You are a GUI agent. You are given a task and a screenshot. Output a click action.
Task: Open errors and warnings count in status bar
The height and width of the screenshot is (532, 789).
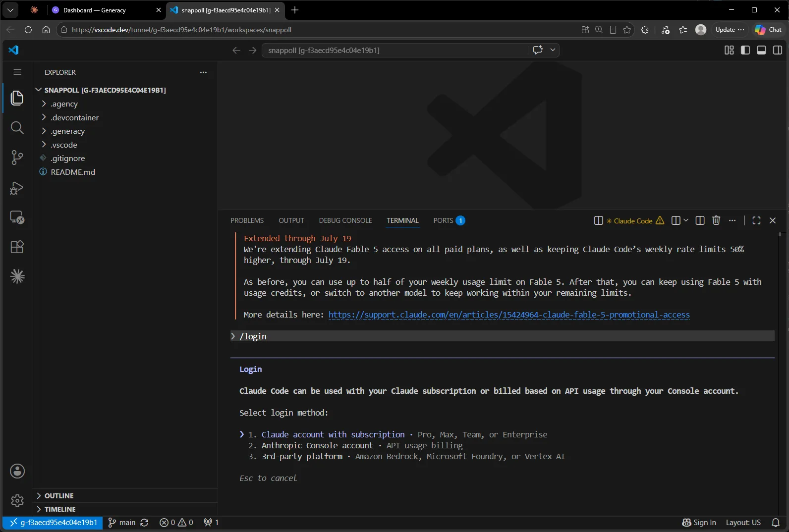(x=176, y=523)
